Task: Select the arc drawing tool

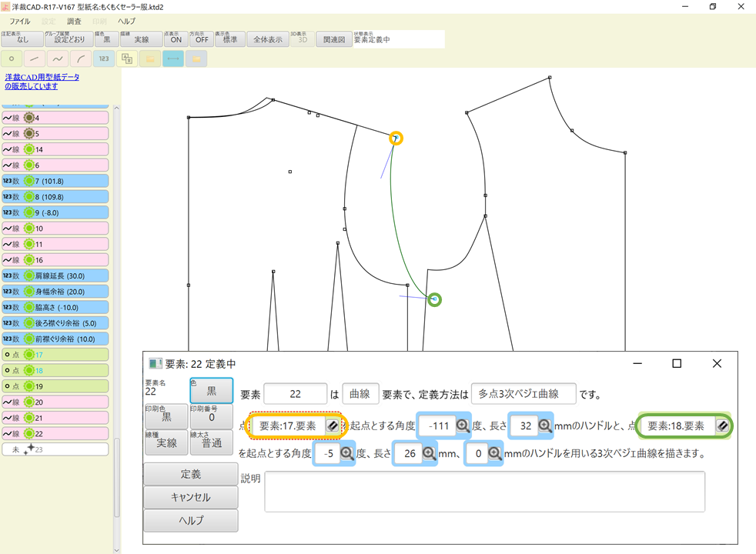Action: (x=80, y=58)
